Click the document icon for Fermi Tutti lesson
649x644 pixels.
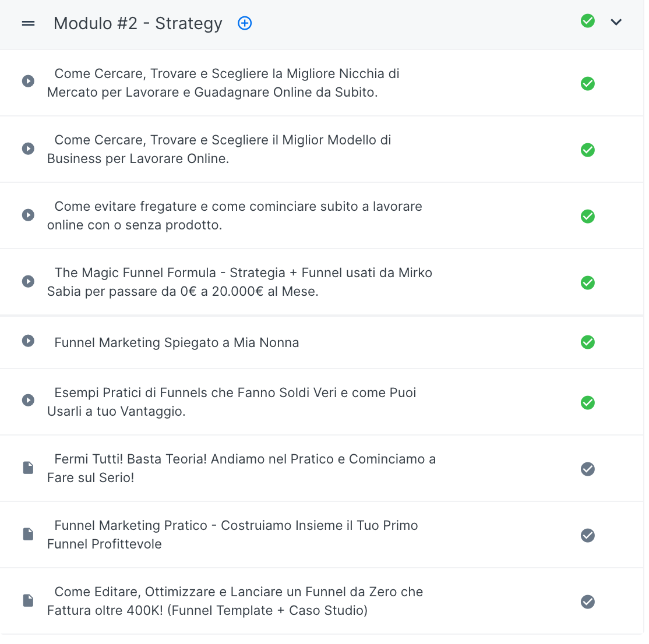[x=28, y=468]
